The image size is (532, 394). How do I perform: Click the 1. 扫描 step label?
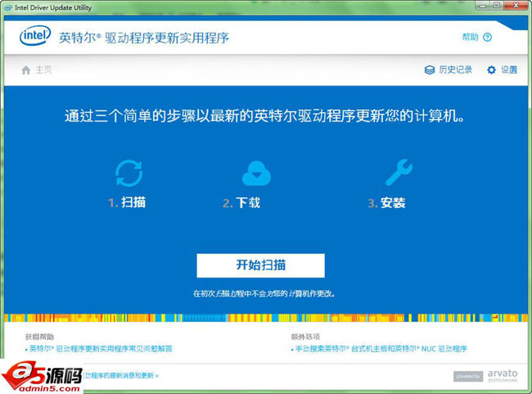click(x=127, y=203)
